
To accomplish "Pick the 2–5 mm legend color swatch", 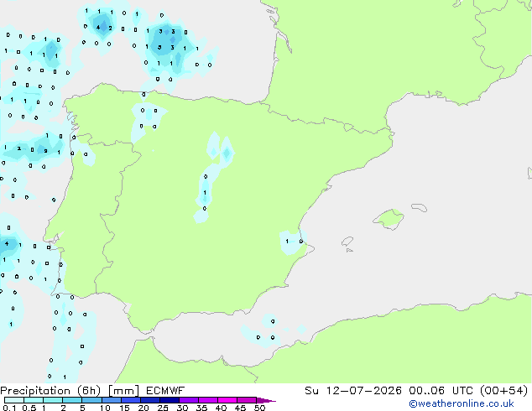I will point(72,400).
